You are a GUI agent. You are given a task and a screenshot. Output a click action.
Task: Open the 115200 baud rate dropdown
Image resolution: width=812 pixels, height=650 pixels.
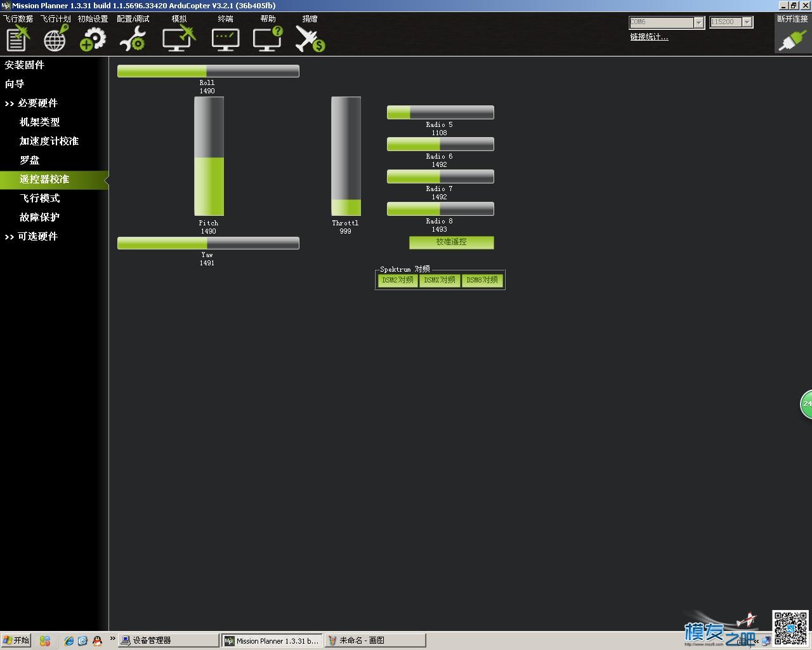point(747,22)
